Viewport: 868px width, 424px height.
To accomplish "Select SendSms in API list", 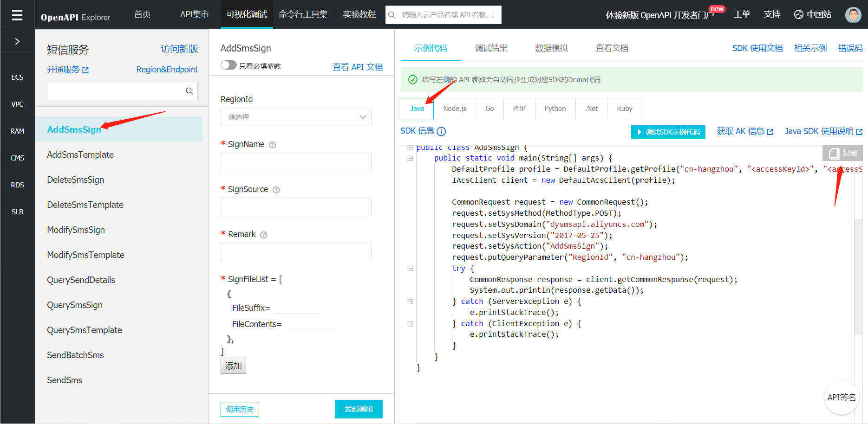I will tap(65, 380).
